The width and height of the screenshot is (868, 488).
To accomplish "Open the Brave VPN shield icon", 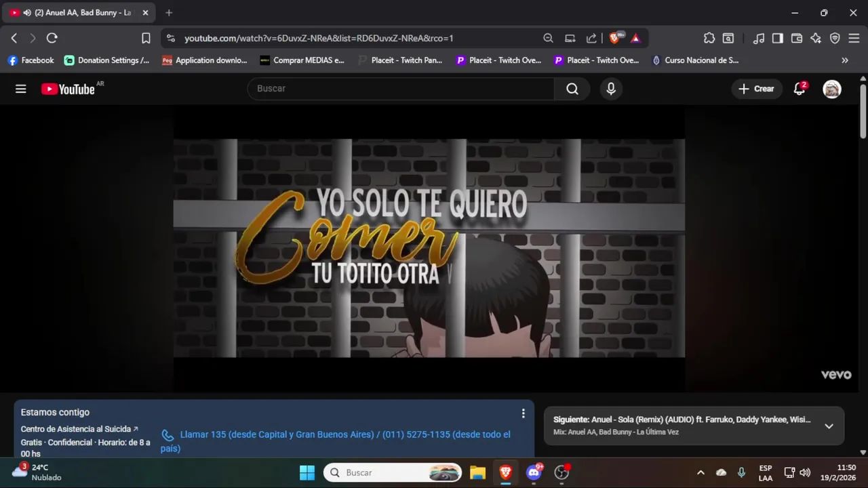I will click(x=835, y=38).
